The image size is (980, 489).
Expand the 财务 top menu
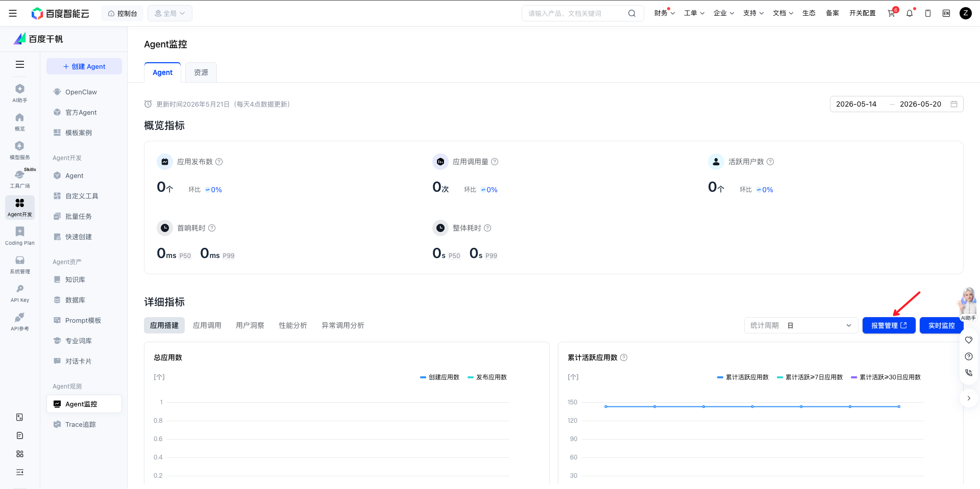coord(665,13)
